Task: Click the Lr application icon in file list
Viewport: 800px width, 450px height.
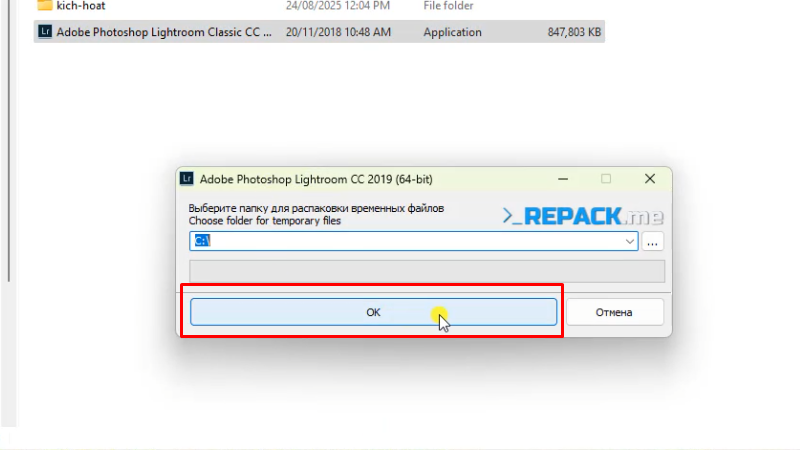Action: click(45, 32)
